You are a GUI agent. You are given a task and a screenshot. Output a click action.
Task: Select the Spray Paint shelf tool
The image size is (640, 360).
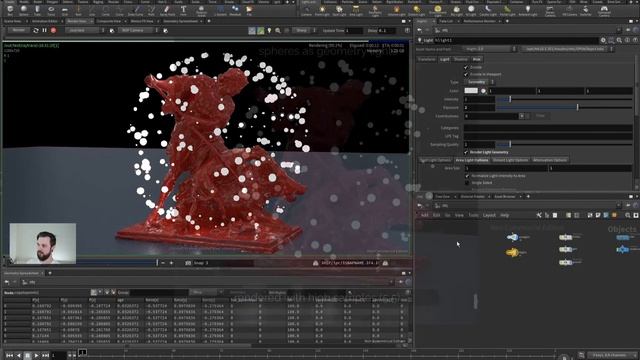tap(167, 10)
